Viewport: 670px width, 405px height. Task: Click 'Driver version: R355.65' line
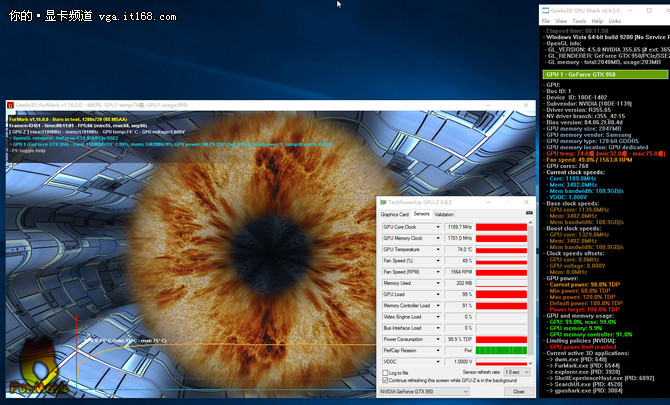pos(579,110)
